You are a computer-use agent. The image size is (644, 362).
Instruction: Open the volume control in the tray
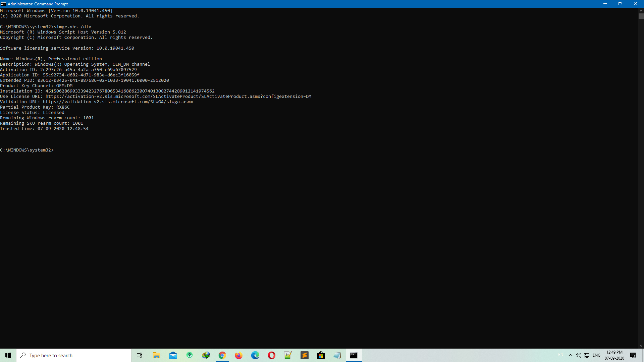click(x=578, y=355)
